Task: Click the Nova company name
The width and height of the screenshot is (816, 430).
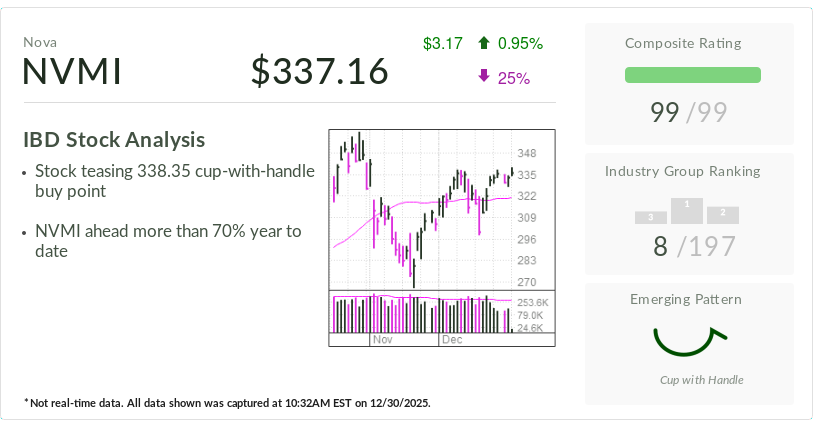Action: click(40, 43)
